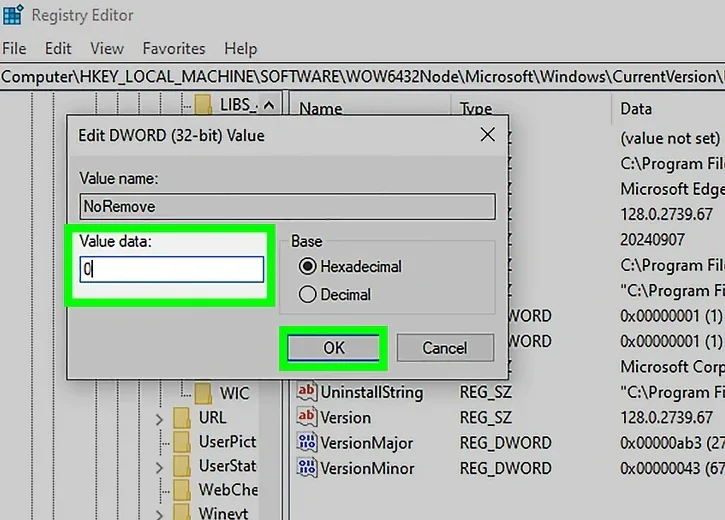Open the View menu

click(x=107, y=48)
